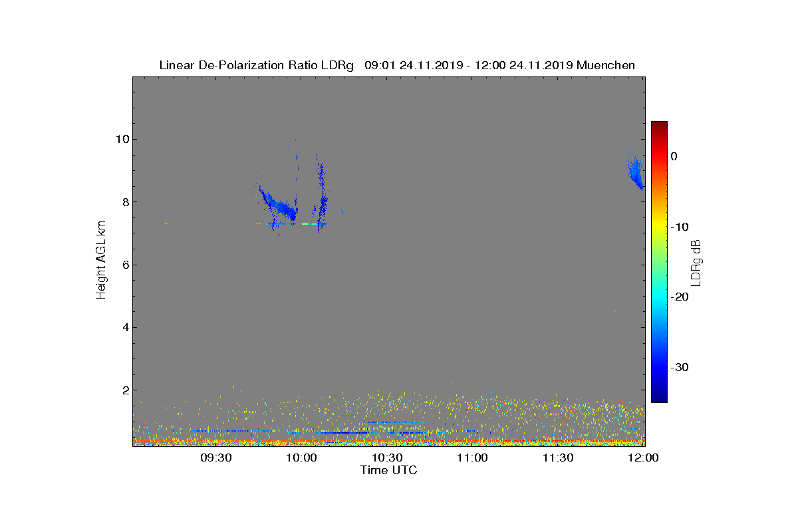Click the 11:00 time tick label
Screen dimensions: 798x532
pyautogui.click(x=473, y=458)
